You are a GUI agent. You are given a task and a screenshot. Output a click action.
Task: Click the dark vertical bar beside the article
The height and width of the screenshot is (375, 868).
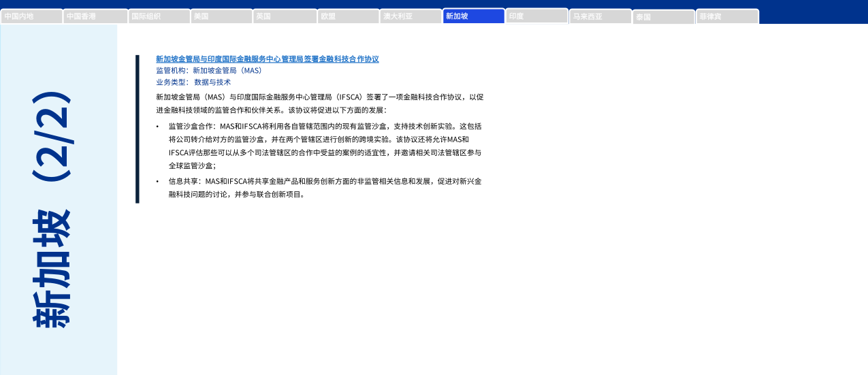pyautogui.click(x=138, y=129)
